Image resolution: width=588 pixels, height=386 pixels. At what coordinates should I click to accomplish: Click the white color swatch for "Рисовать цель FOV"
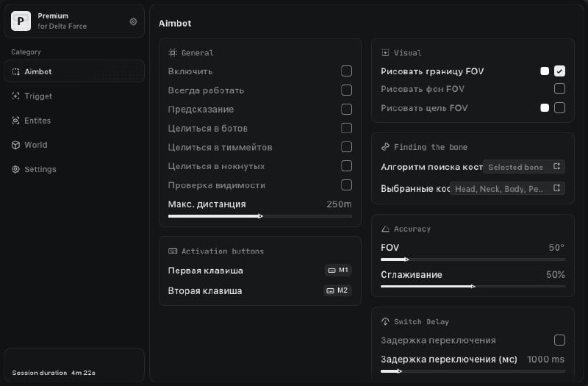click(x=545, y=108)
